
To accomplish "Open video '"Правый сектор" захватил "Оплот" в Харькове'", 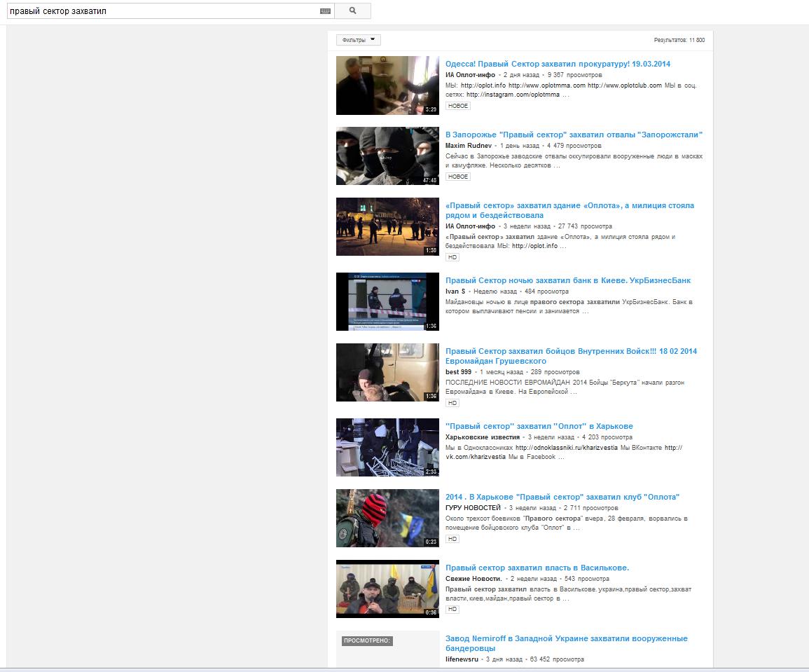I will pyautogui.click(x=539, y=426).
